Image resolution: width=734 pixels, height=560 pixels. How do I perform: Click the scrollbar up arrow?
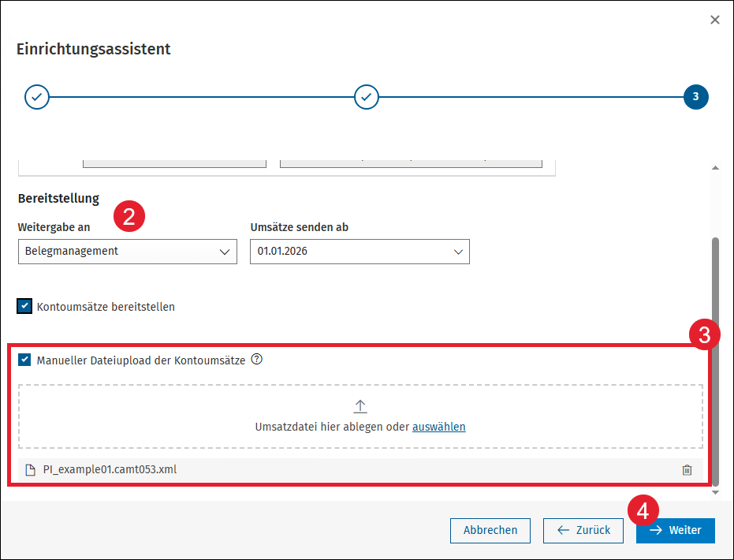click(715, 168)
